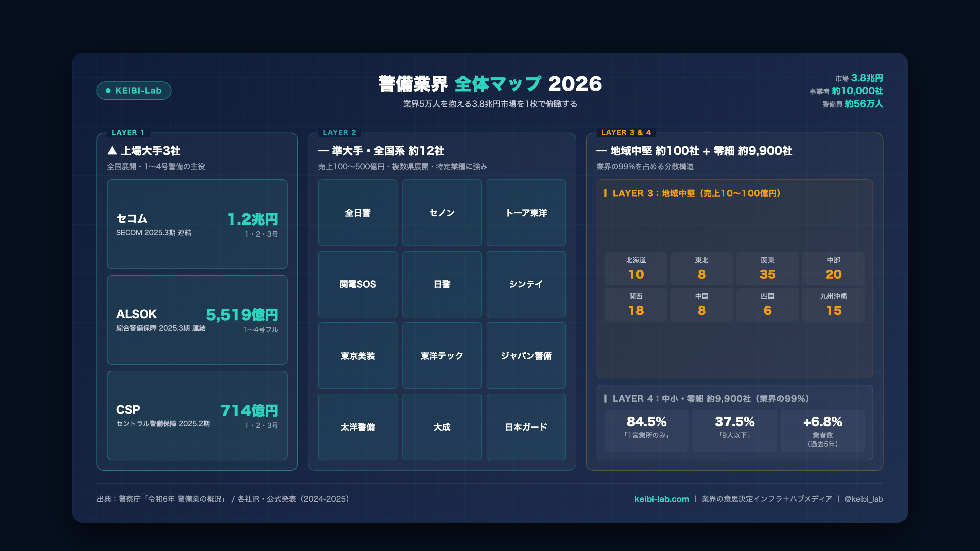Click the 事業者 約10,000社 stat
This screenshot has height=551, width=980.
point(846,91)
